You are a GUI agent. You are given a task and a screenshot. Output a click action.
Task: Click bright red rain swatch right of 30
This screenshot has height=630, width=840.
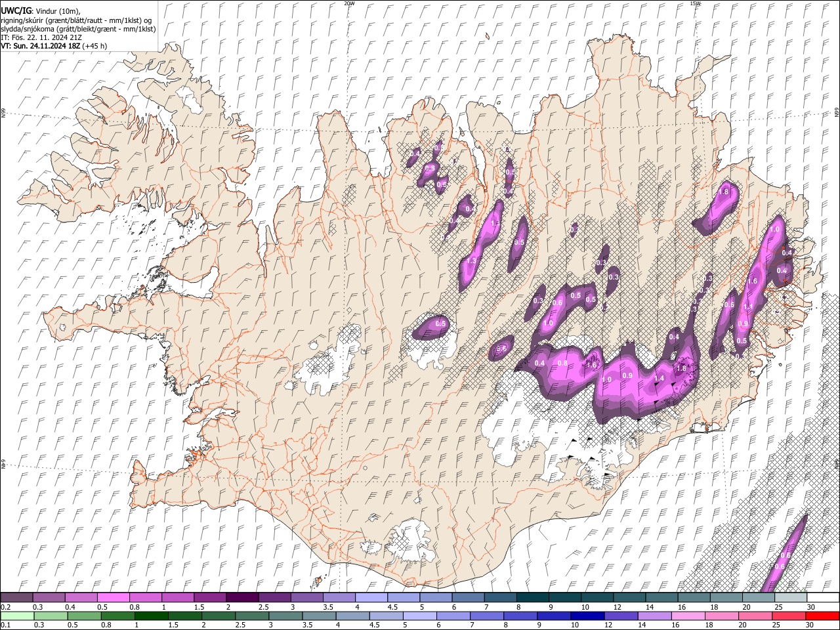[823, 616]
